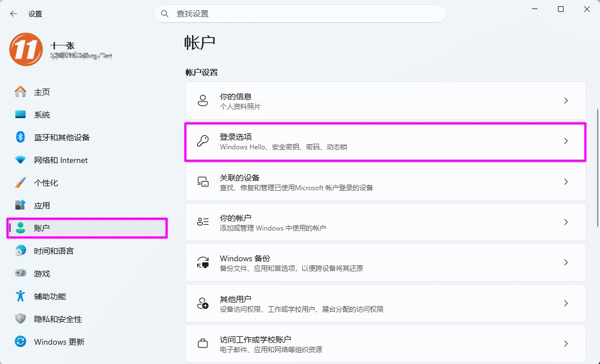Open 系统 in the sidebar
Viewport: 600px width, 364px height.
[88, 115]
